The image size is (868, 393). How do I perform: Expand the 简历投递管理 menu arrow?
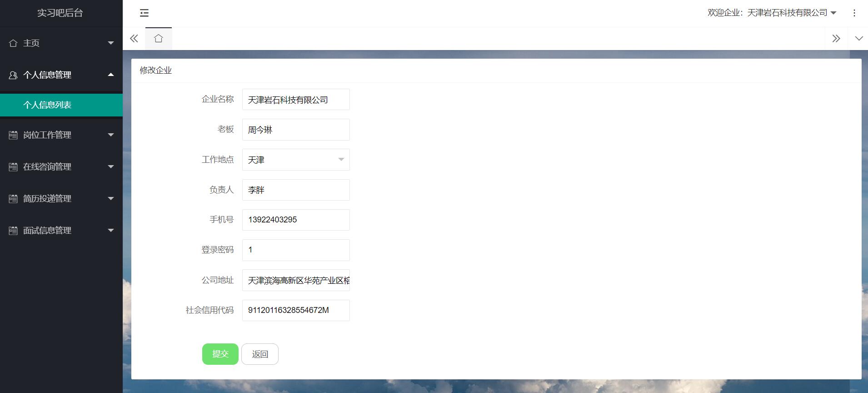[111, 198]
